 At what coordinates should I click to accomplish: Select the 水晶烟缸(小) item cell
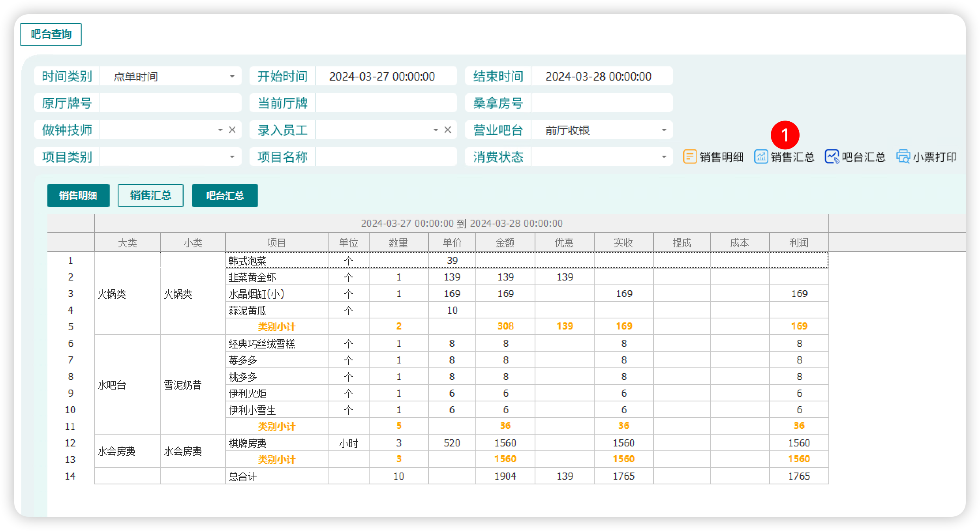(277, 294)
